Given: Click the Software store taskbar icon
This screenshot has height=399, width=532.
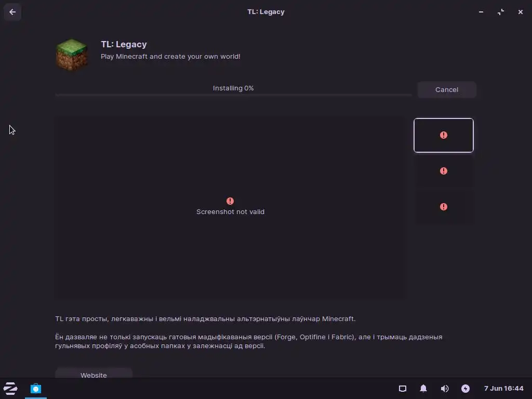Looking at the screenshot, I should click(36, 389).
